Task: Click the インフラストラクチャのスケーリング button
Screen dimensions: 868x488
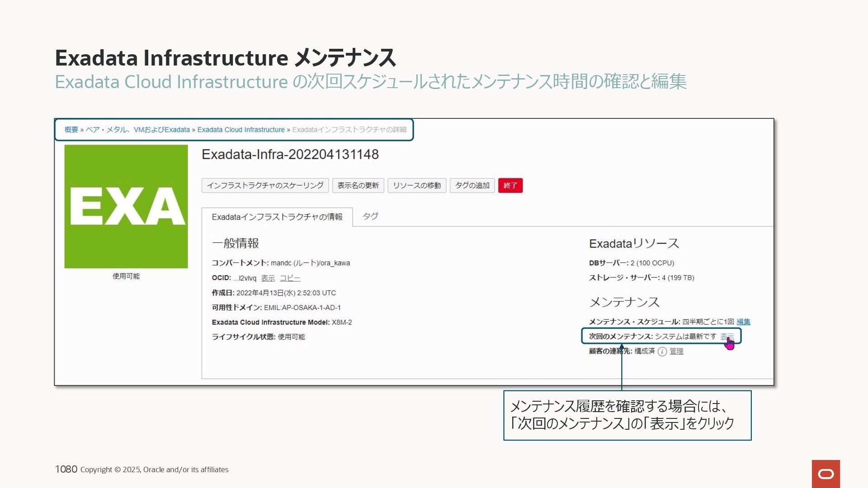Action: pos(265,186)
